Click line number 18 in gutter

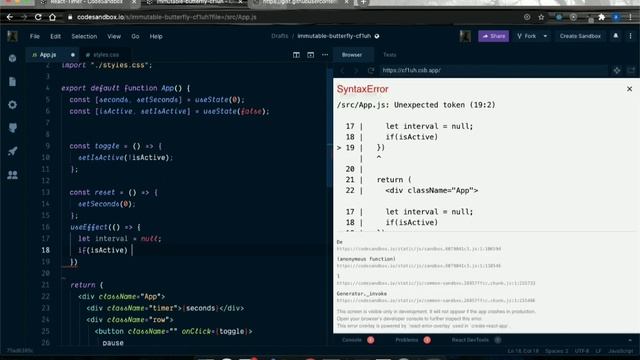point(45,250)
